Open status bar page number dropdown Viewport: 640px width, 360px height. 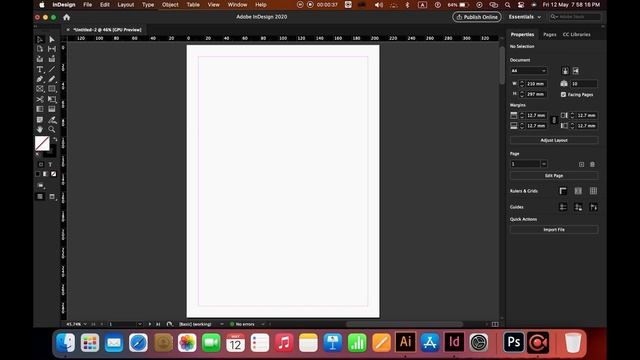pyautogui.click(x=140, y=324)
